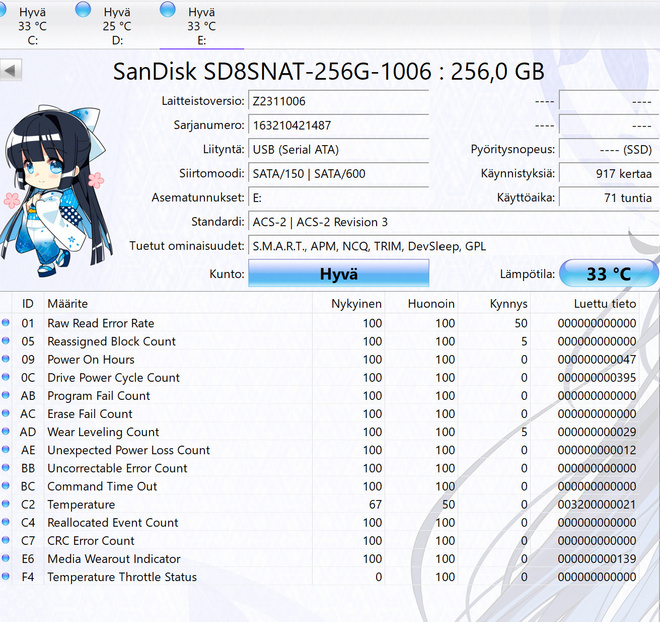
Task: Select the Temperature attribute row
Action: point(320,504)
